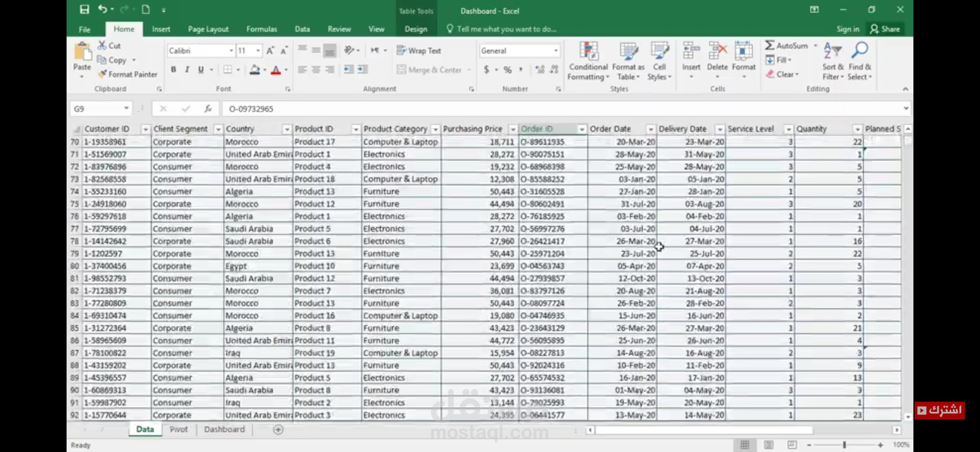The height and width of the screenshot is (452, 980).
Task: Add new sheet with plus icon
Action: (278, 429)
